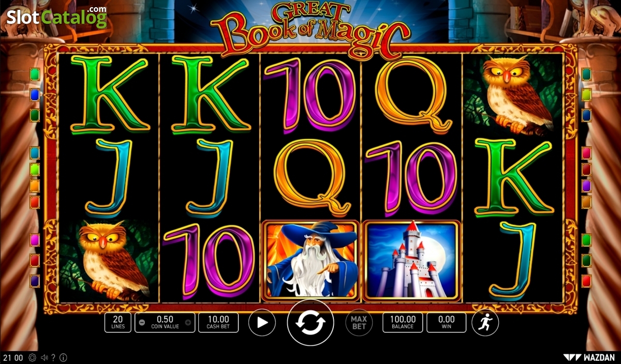
Task: Mute the game sound via the speaker icon
Action: [x=45, y=357]
